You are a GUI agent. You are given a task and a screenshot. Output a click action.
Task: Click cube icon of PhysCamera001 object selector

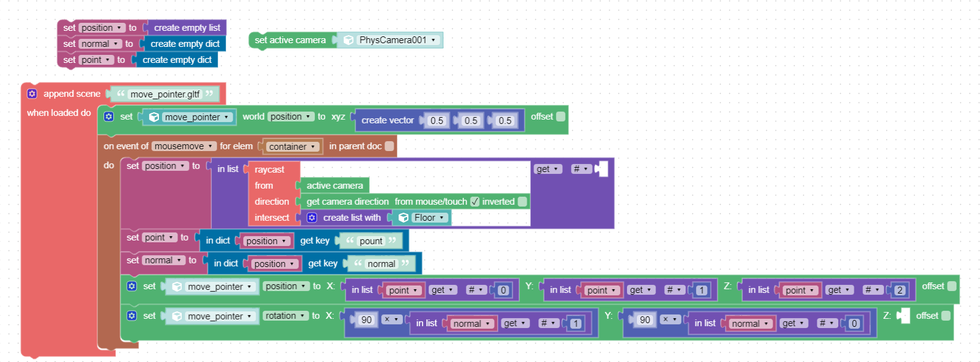tap(349, 40)
